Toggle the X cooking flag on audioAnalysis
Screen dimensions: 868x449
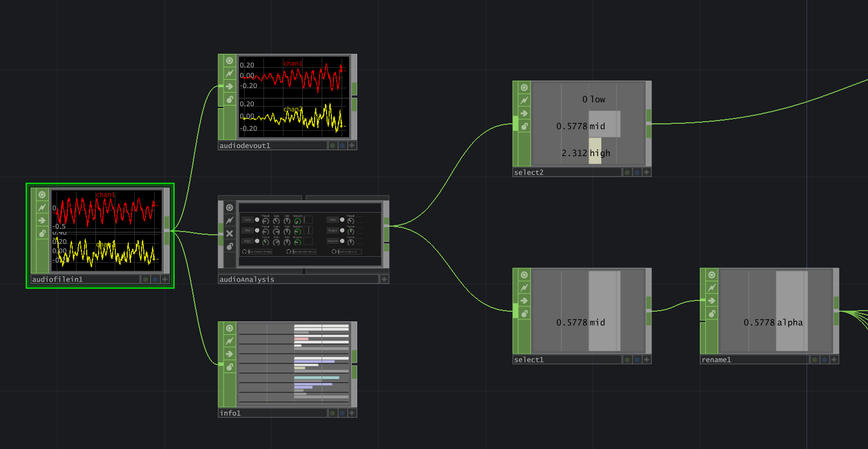tap(230, 233)
